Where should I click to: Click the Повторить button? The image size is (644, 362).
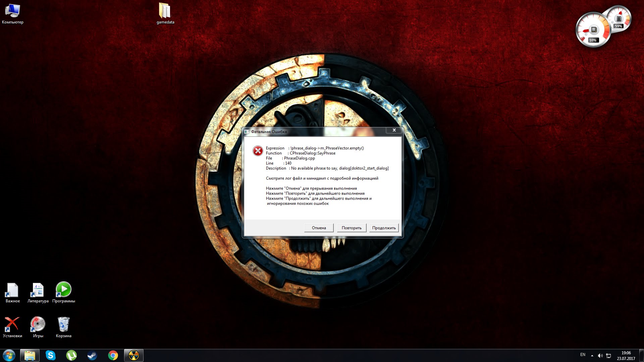pyautogui.click(x=352, y=228)
